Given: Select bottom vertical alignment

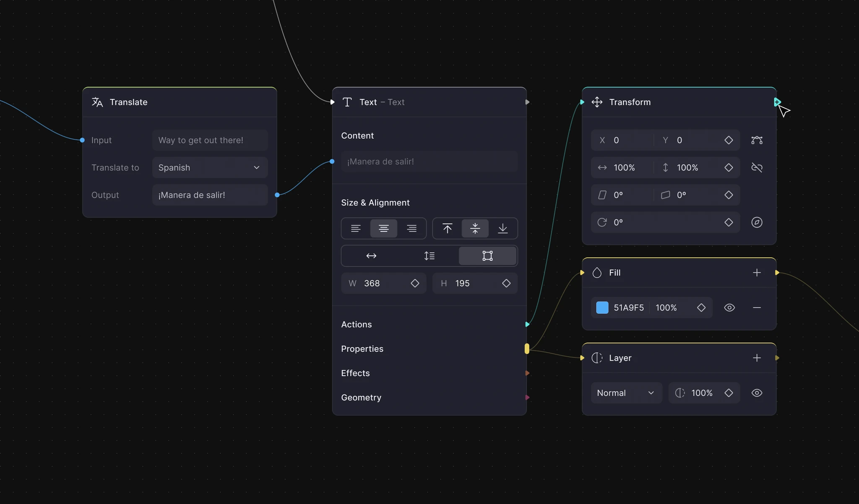Looking at the screenshot, I should pos(502,229).
